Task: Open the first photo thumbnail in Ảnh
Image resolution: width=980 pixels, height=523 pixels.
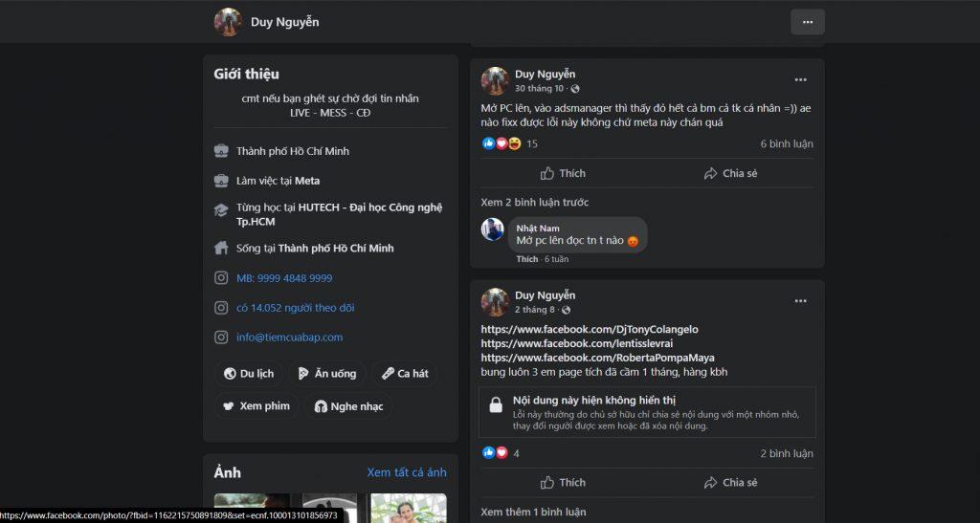Action: pyautogui.click(x=252, y=508)
